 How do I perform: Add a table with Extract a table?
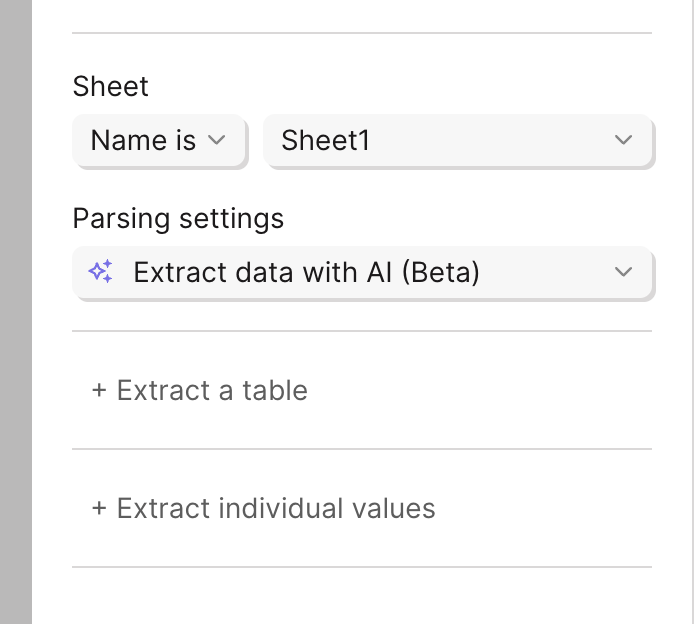(200, 390)
